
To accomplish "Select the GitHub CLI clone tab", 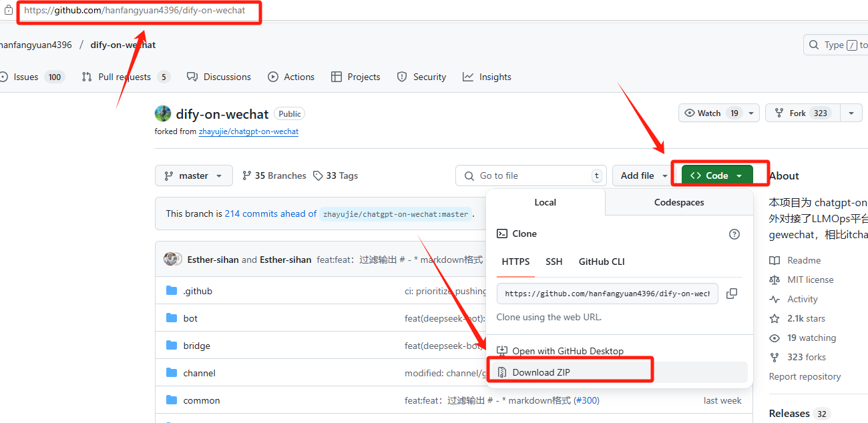I will click(602, 262).
